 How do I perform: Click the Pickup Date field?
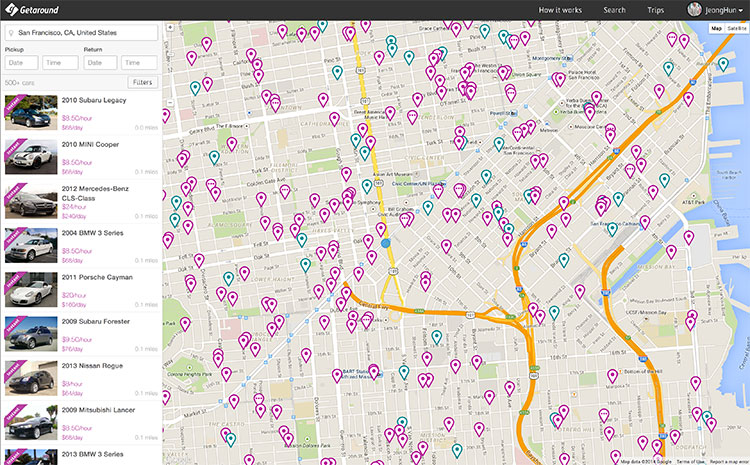[x=22, y=63]
